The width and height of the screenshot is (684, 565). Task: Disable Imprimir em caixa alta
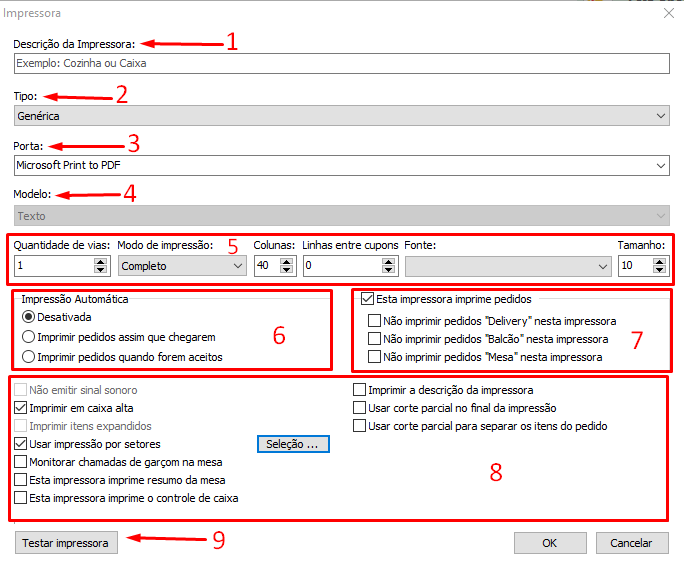[21, 408]
